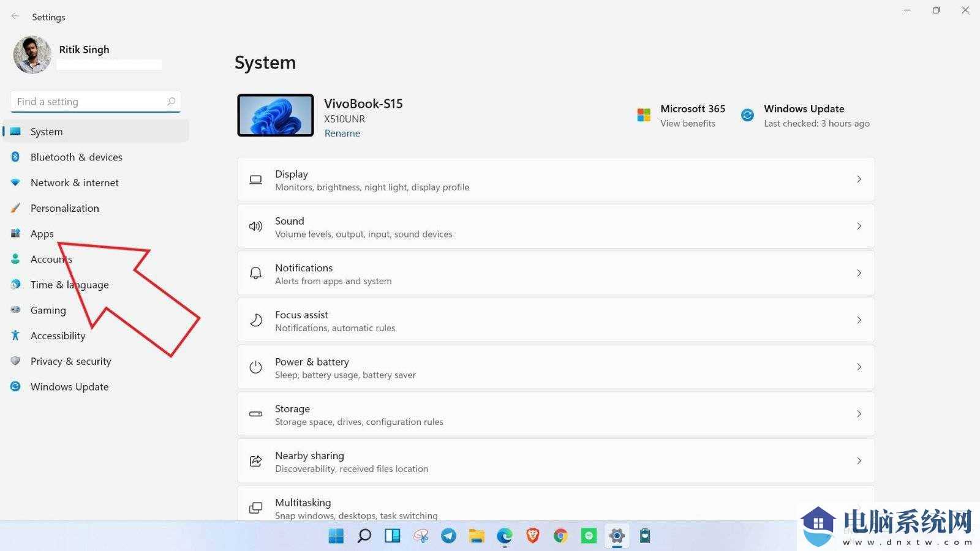
Task: Open Windows Update from sidebar
Action: 96,387
